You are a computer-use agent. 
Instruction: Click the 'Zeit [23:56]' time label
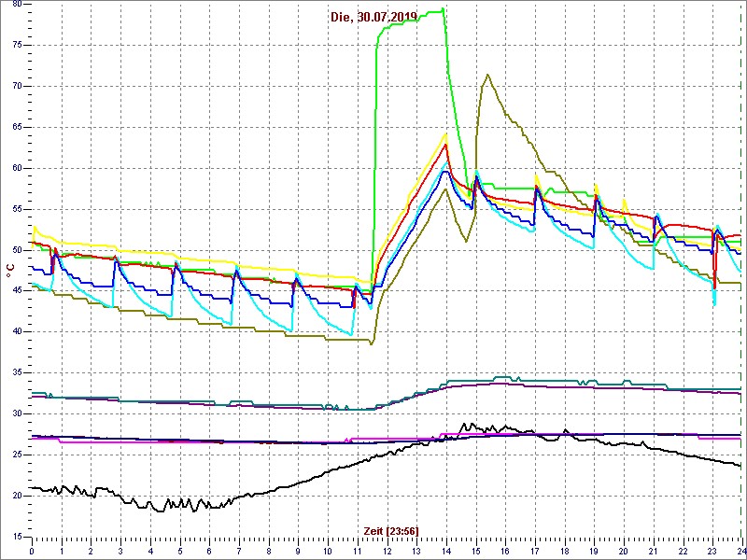[390, 531]
